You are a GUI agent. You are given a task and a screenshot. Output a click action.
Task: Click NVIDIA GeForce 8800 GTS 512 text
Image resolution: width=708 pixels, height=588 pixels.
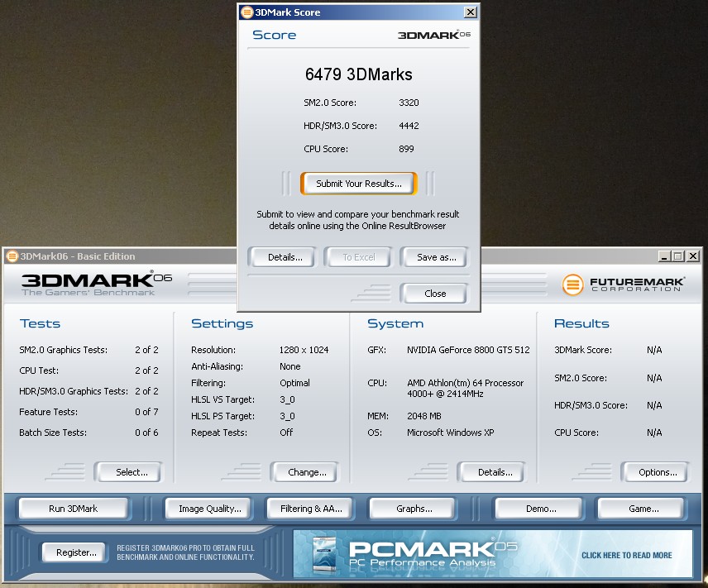468,350
